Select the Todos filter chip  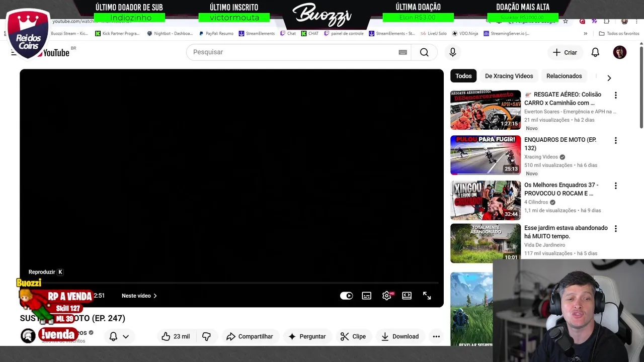coord(463,76)
